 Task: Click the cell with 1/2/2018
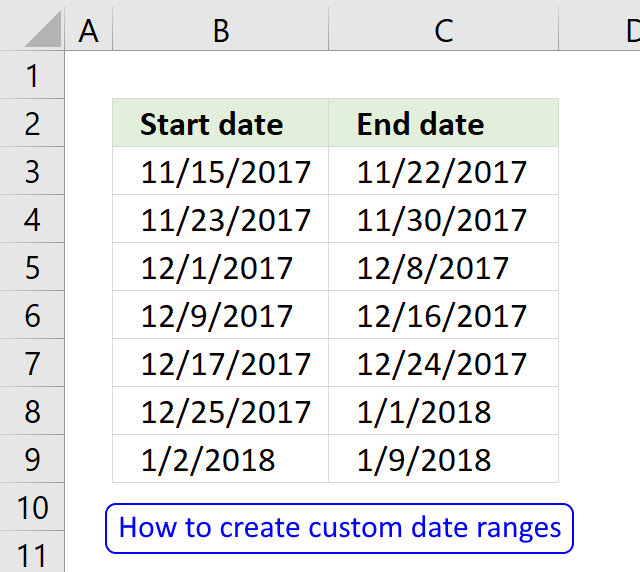[221, 460]
